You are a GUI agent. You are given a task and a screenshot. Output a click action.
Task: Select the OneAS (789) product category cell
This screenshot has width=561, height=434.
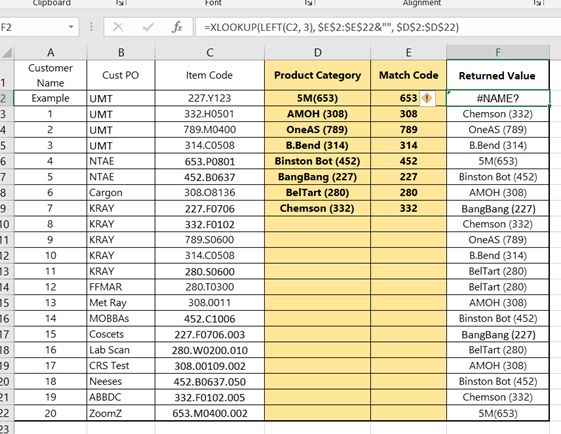pos(317,130)
